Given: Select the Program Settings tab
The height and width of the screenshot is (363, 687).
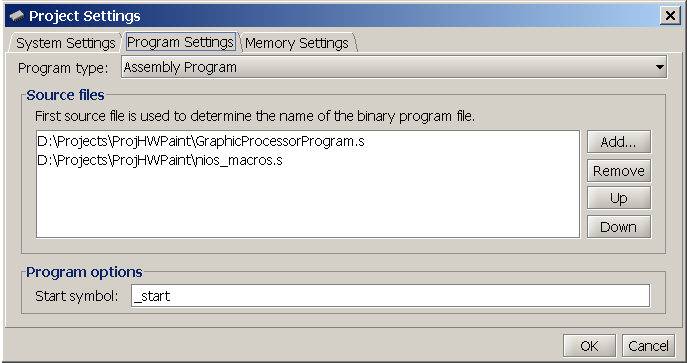Looking at the screenshot, I should pyautogui.click(x=181, y=42).
